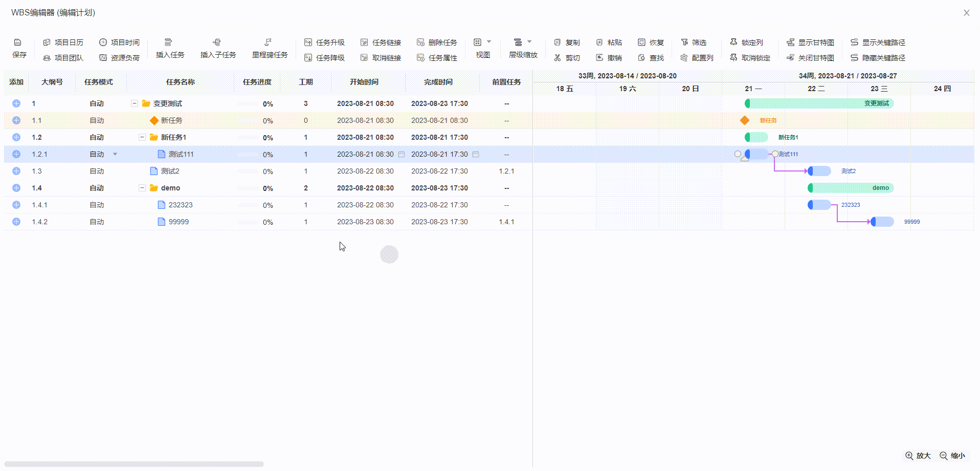
Task: Show the critical path (显示关键路径)
Action: coord(878,42)
